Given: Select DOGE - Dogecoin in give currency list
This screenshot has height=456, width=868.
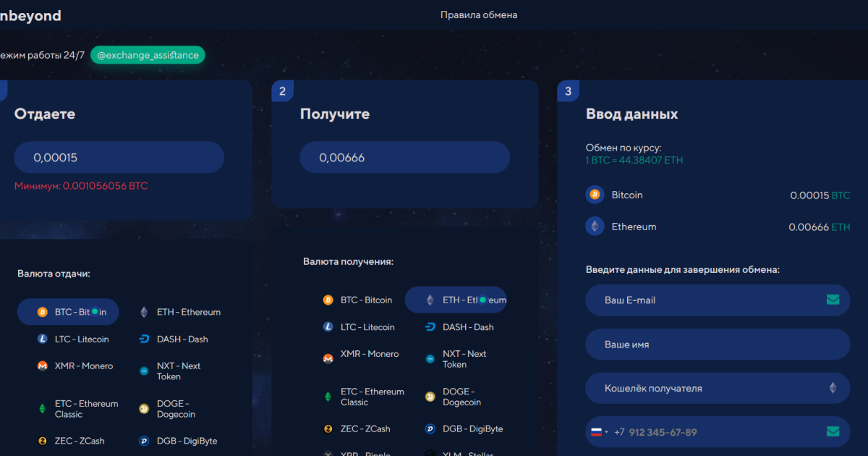Looking at the screenshot, I should [x=167, y=409].
